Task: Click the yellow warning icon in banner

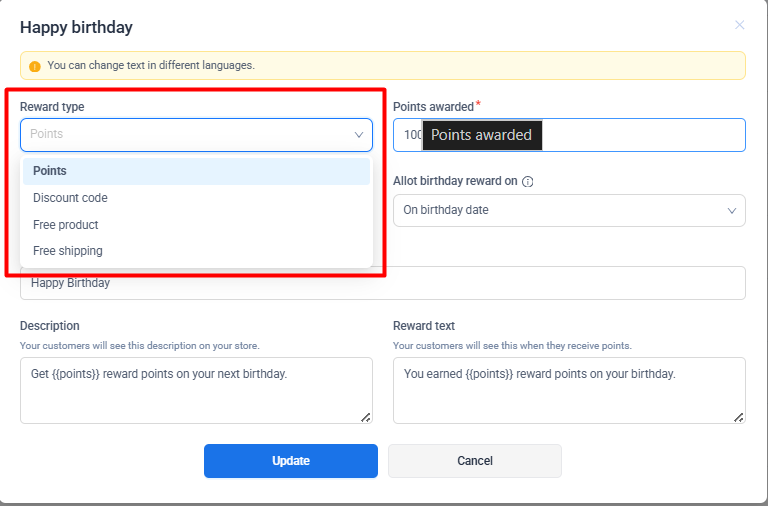Action: click(x=35, y=66)
